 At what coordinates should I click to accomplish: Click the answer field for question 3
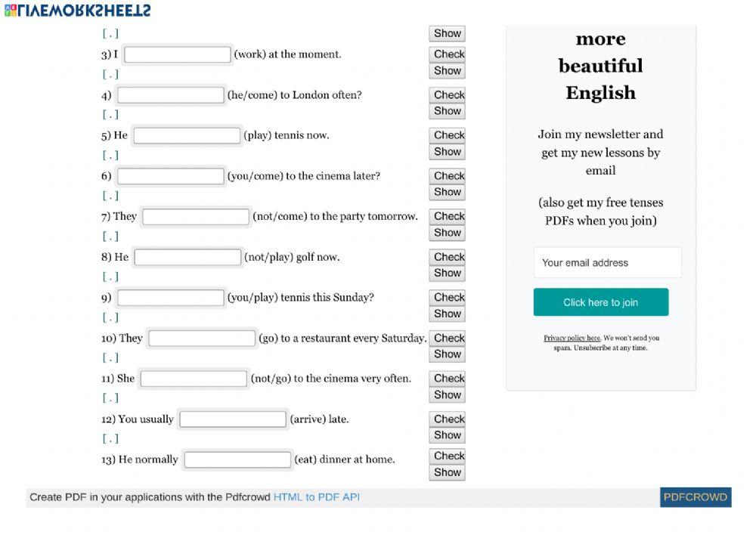[x=178, y=54]
